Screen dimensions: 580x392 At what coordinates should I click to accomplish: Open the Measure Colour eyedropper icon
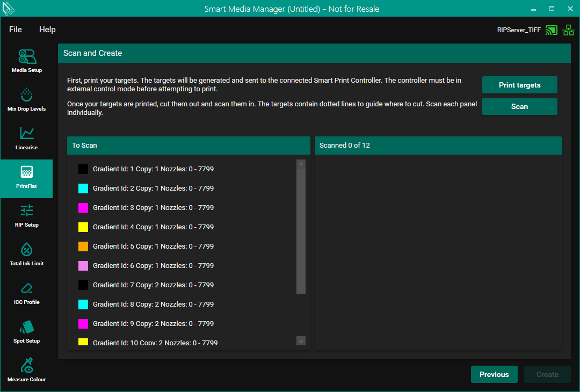pyautogui.click(x=27, y=366)
